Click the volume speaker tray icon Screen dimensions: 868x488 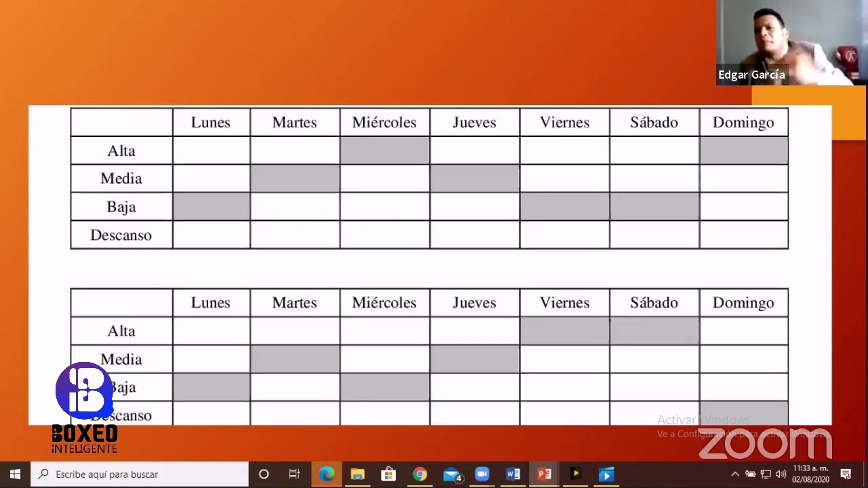(781, 474)
